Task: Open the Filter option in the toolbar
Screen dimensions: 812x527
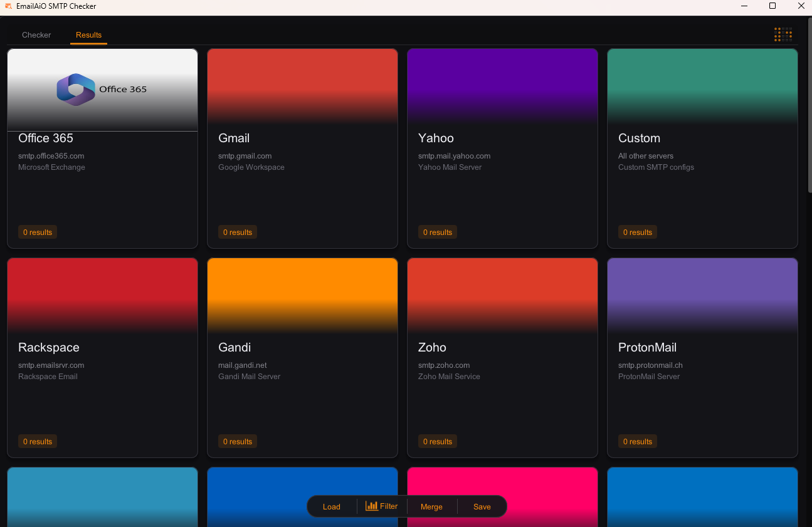Action: coord(387,506)
